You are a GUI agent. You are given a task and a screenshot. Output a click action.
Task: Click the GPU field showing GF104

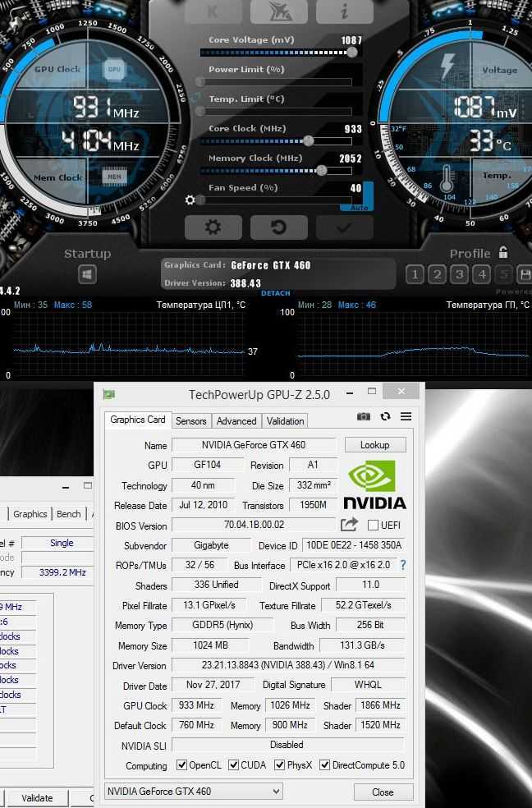207,464
